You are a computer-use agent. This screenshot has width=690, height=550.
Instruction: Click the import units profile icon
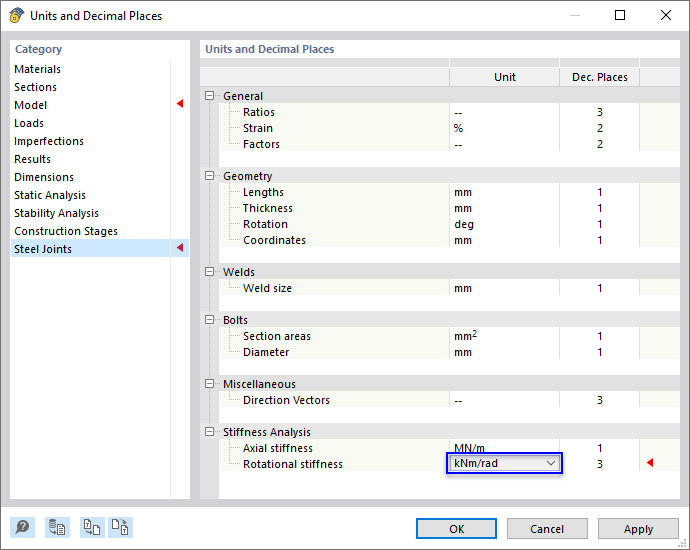click(92, 527)
